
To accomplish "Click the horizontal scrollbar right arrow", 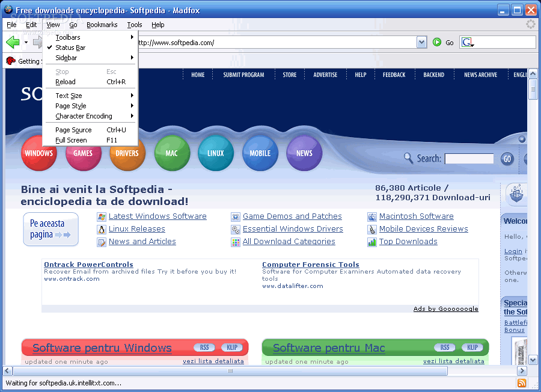I will pyautogui.click(x=522, y=371).
